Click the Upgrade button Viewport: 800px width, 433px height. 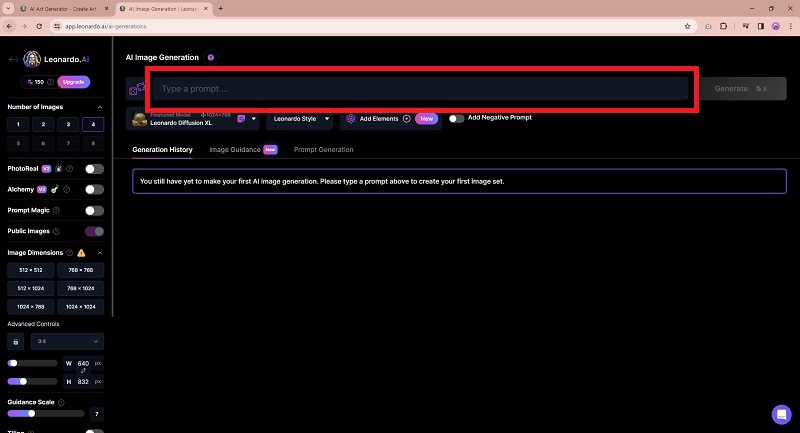tap(73, 82)
